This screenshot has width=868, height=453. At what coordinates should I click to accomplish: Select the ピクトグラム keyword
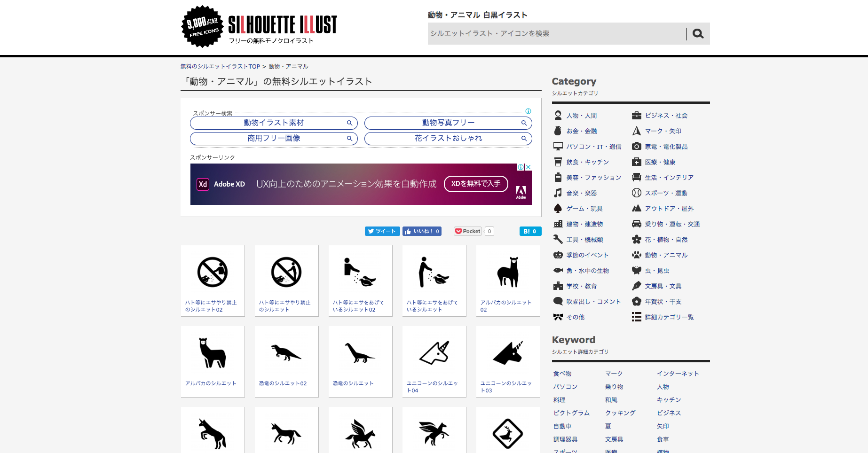click(571, 413)
